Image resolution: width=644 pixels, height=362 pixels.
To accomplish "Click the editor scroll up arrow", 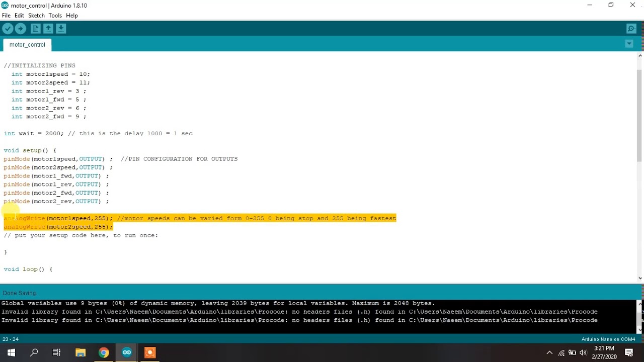I will click(640, 56).
